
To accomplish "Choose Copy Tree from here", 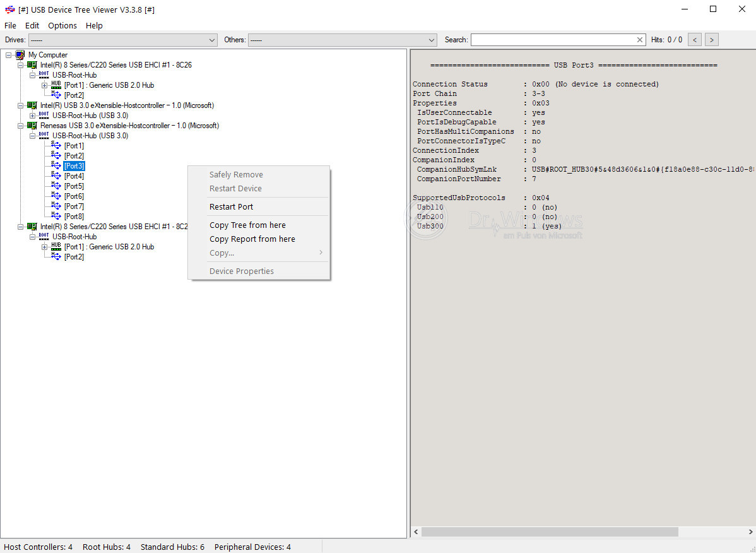I will click(259, 225).
